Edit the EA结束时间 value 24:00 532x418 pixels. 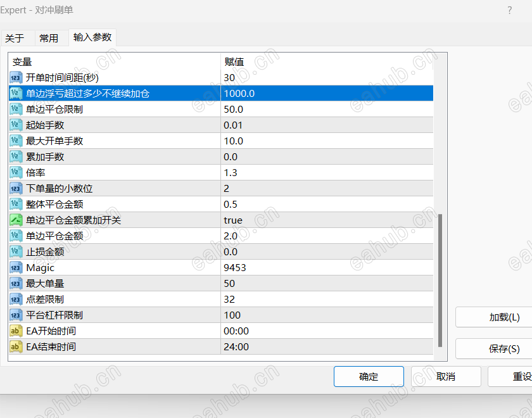[x=327, y=347]
